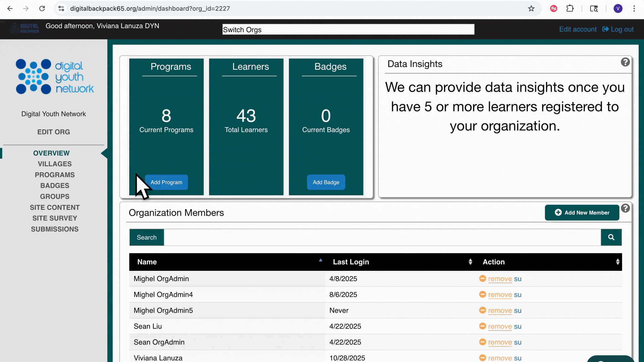Viewport: 644px width, 362px height.
Task: Open help icon for Data Insights
Action: [x=625, y=62]
